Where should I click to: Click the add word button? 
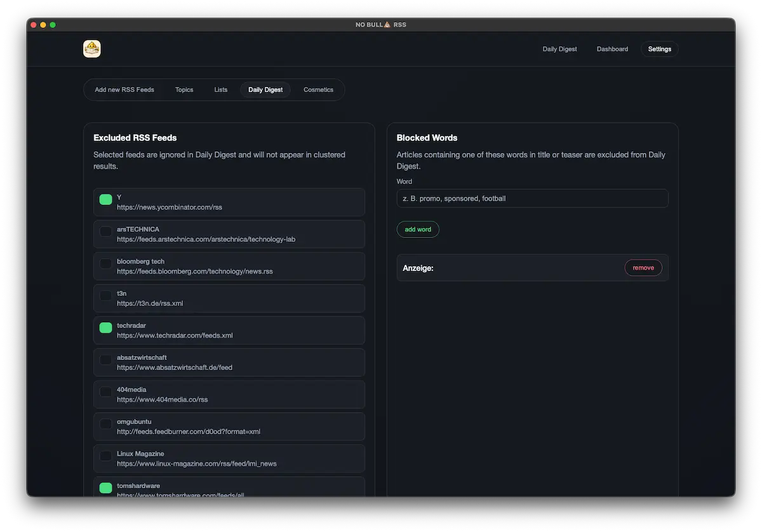click(x=418, y=229)
